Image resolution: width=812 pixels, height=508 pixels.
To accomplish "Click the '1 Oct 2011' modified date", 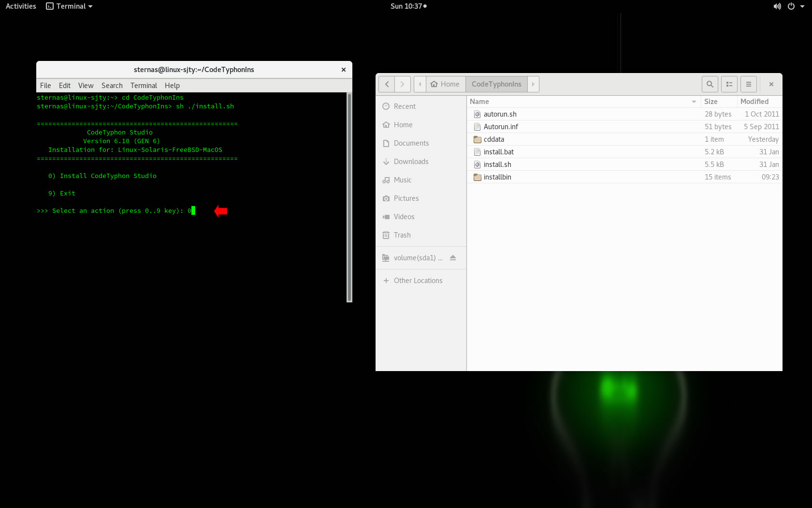I will coord(762,114).
